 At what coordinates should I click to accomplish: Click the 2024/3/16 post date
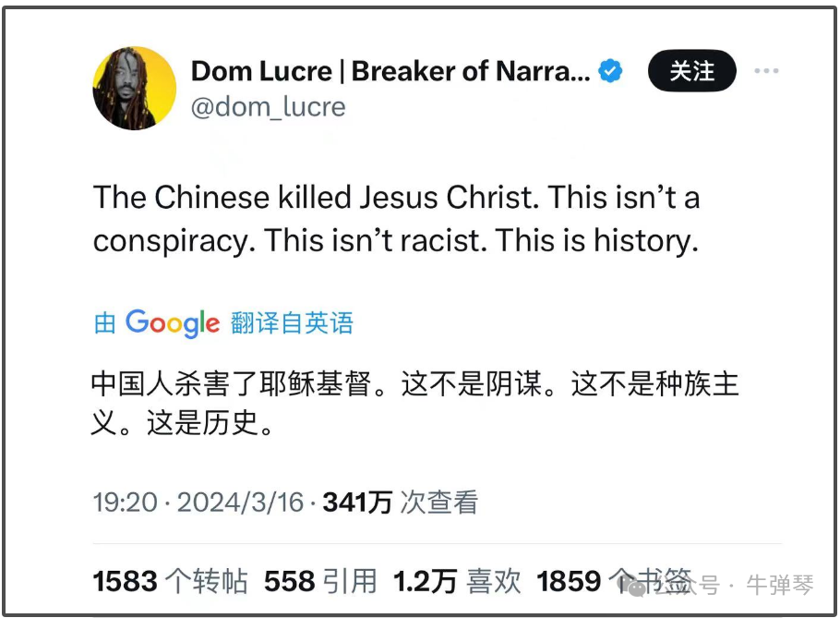click(240, 503)
